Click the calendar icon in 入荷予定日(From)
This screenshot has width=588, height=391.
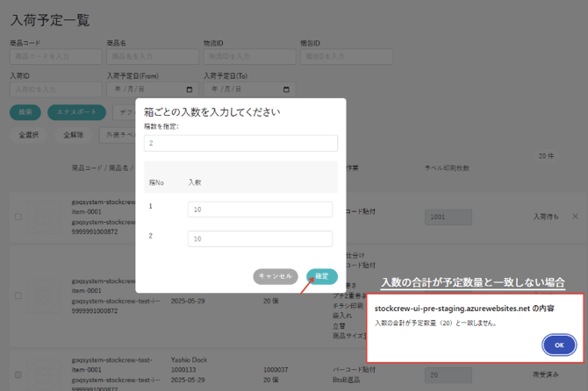(190, 89)
